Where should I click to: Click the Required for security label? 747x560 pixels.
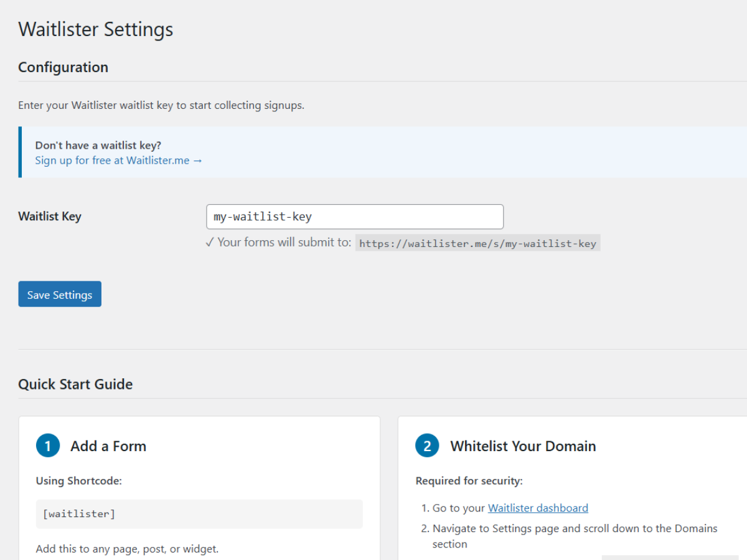pos(469,481)
